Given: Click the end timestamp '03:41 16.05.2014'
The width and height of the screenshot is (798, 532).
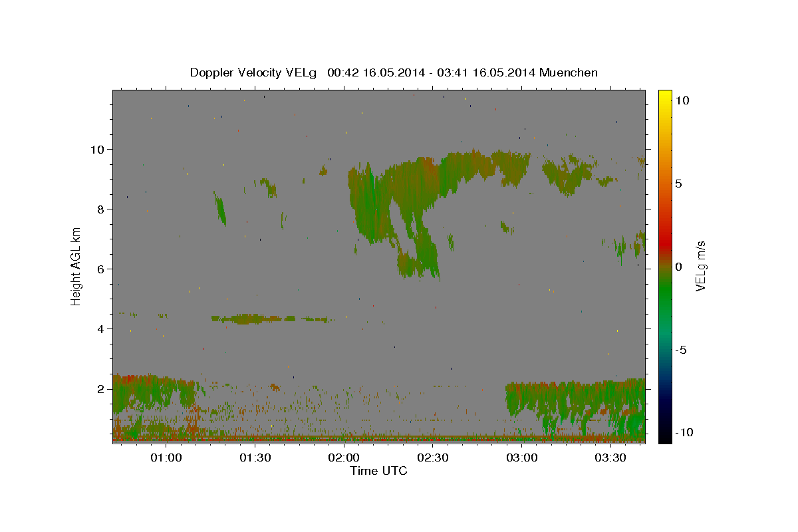Looking at the screenshot, I should pos(485,72).
